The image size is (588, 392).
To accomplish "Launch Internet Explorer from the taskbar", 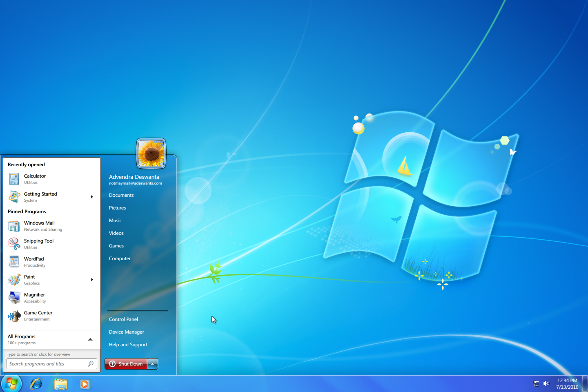I will 36,384.
